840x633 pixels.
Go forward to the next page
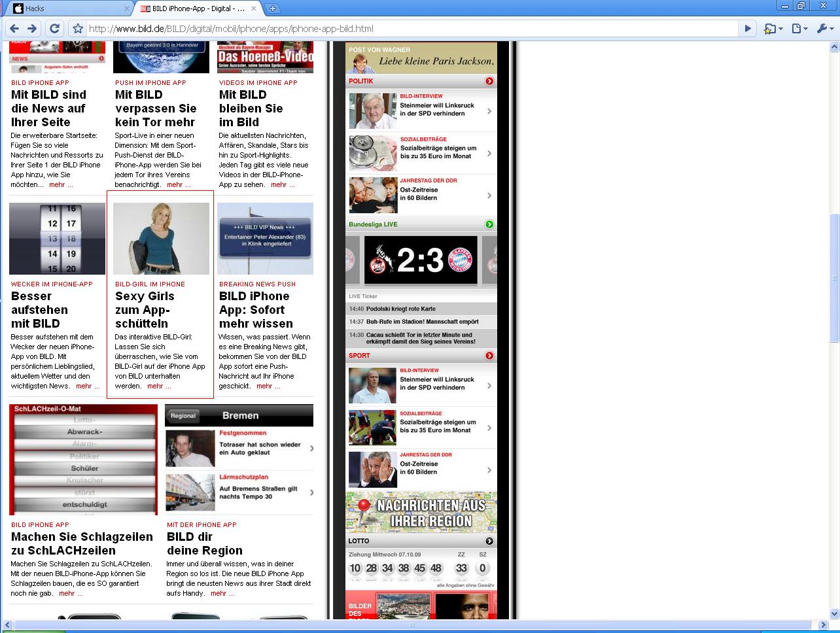pyautogui.click(x=32, y=29)
